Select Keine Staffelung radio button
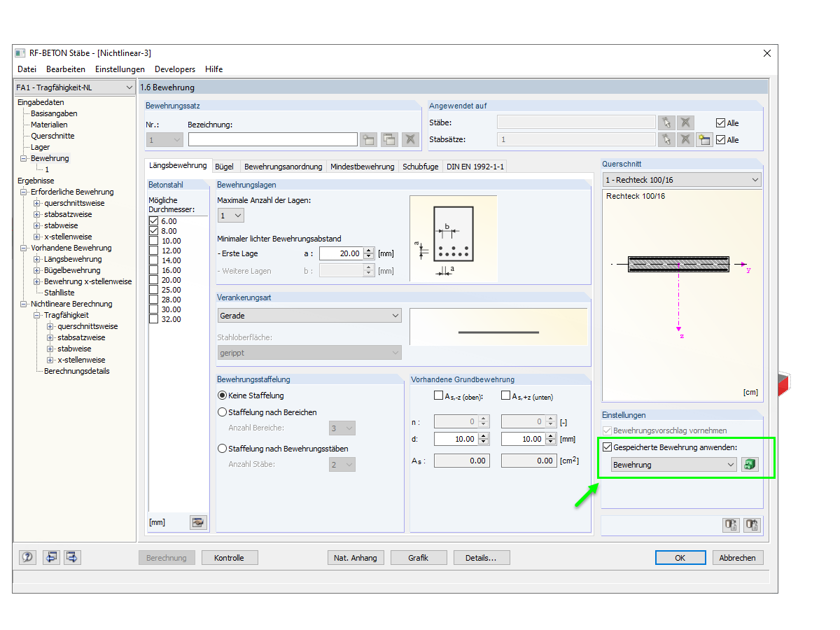Screen dimensions: 840x630 (x=223, y=395)
